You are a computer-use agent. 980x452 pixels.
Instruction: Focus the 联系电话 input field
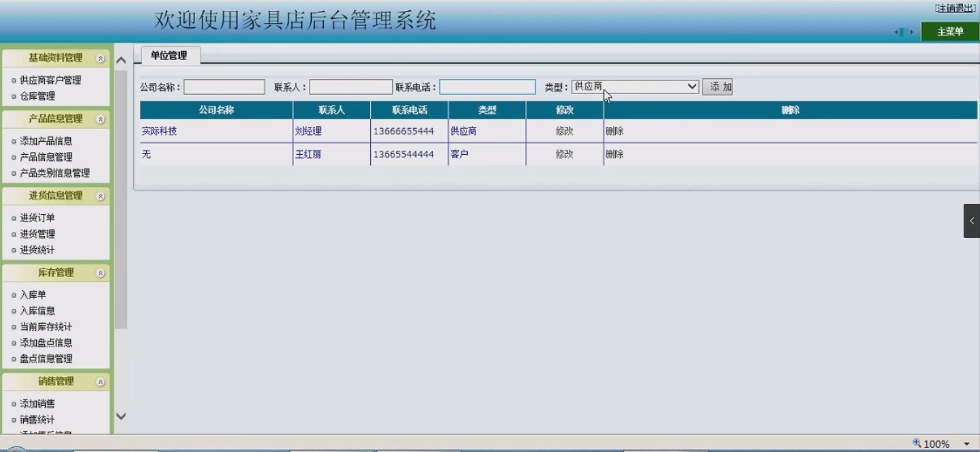click(488, 87)
